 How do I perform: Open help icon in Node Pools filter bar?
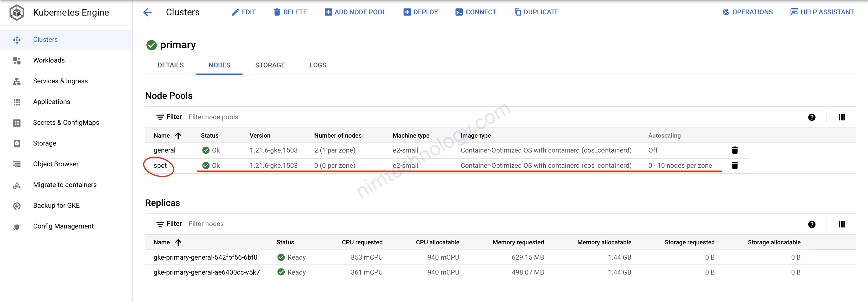pyautogui.click(x=811, y=117)
